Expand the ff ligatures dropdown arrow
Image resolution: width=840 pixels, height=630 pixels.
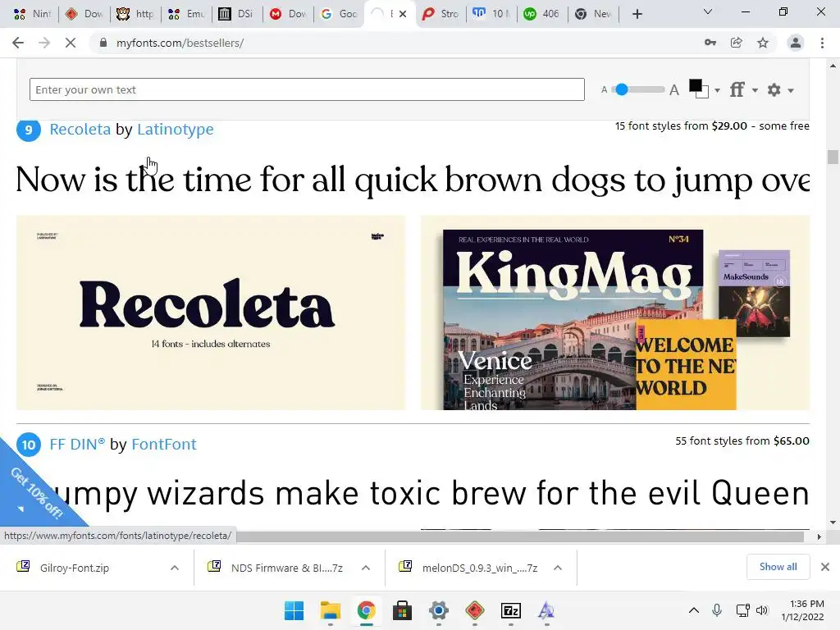[x=755, y=90]
